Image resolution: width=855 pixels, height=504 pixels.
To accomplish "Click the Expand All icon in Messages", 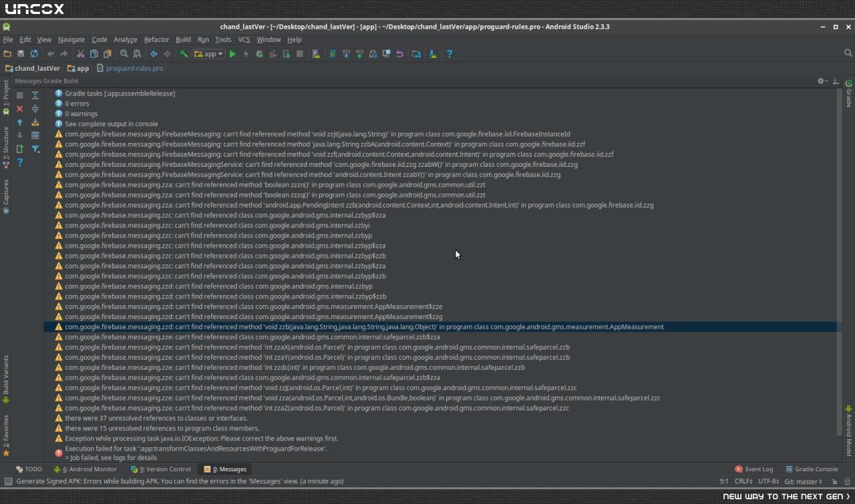I will coord(35,95).
